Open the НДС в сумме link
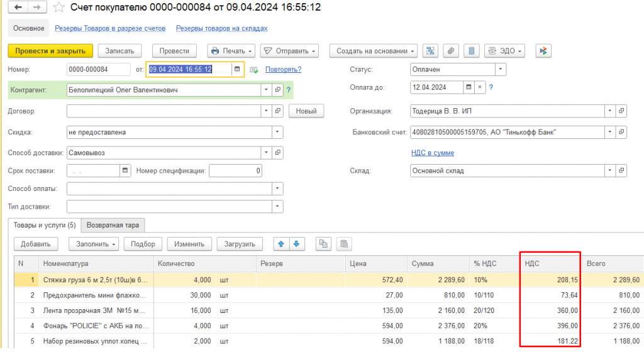This screenshot has height=362, width=644. [433, 153]
